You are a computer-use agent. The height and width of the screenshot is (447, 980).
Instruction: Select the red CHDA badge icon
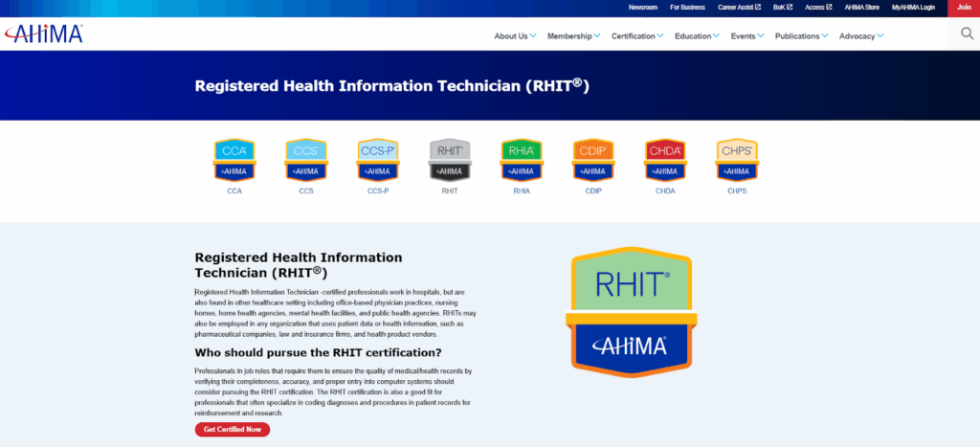666,161
